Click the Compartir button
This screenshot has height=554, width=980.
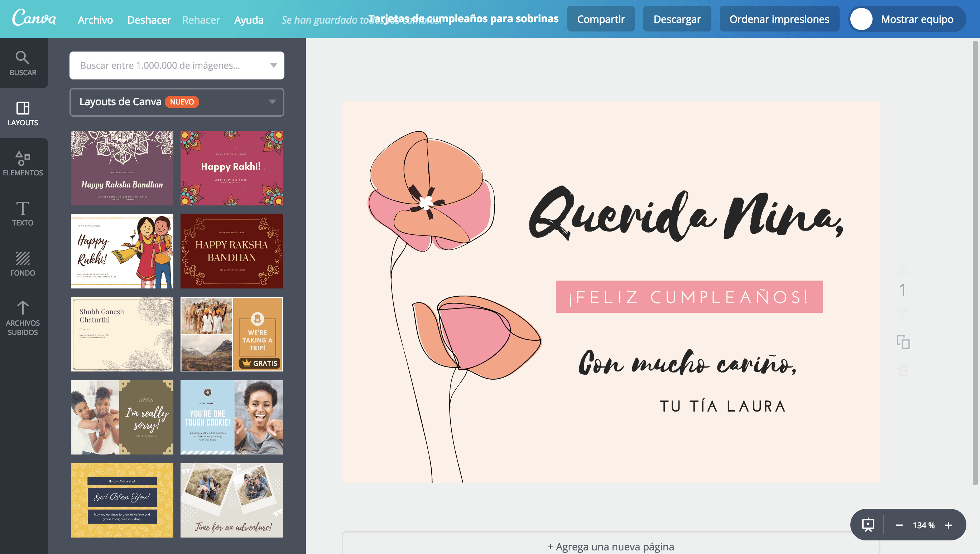pos(601,19)
